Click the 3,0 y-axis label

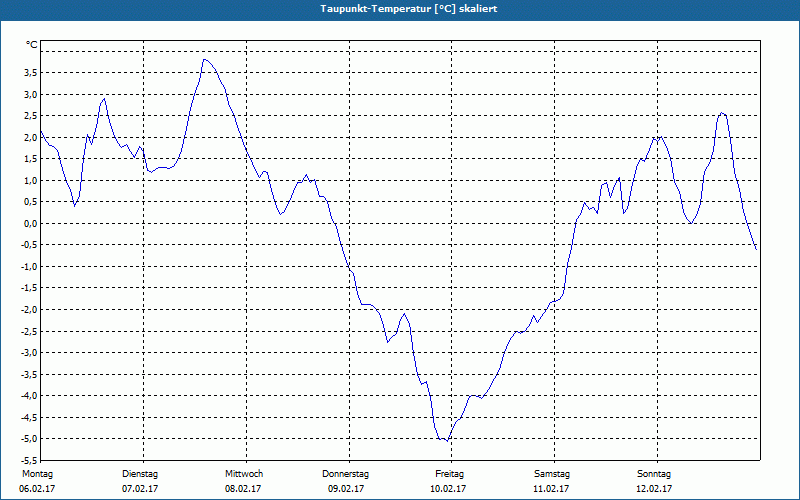tap(30, 94)
